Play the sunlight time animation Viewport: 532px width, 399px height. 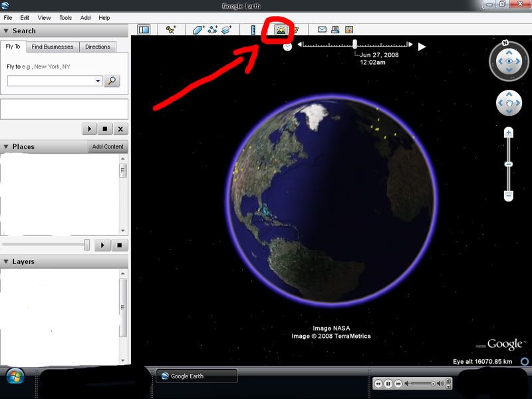coord(422,47)
